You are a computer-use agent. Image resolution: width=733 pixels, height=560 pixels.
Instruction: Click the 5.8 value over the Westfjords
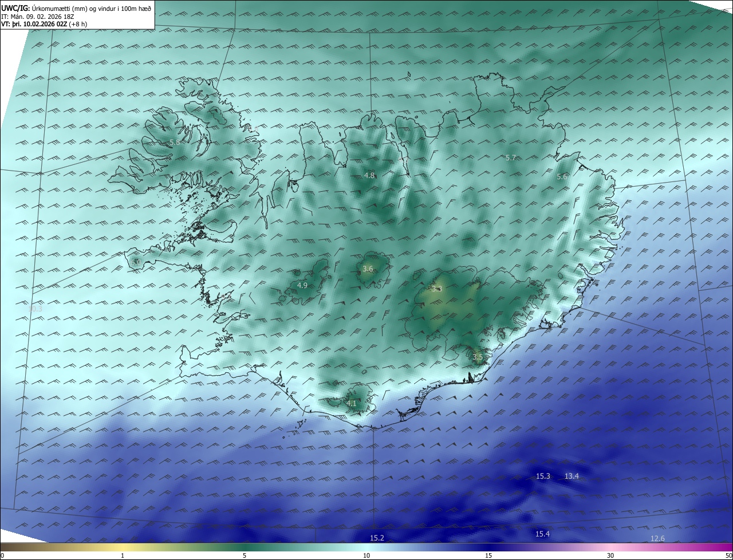coord(175,141)
